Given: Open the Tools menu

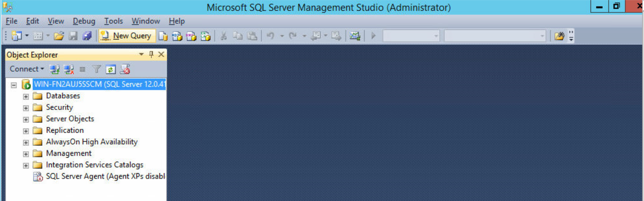Looking at the screenshot, I should pos(114,21).
